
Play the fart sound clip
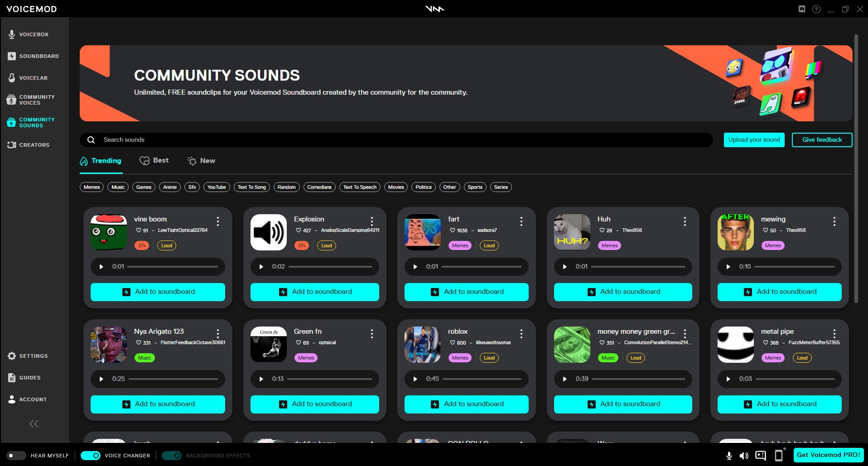click(415, 267)
